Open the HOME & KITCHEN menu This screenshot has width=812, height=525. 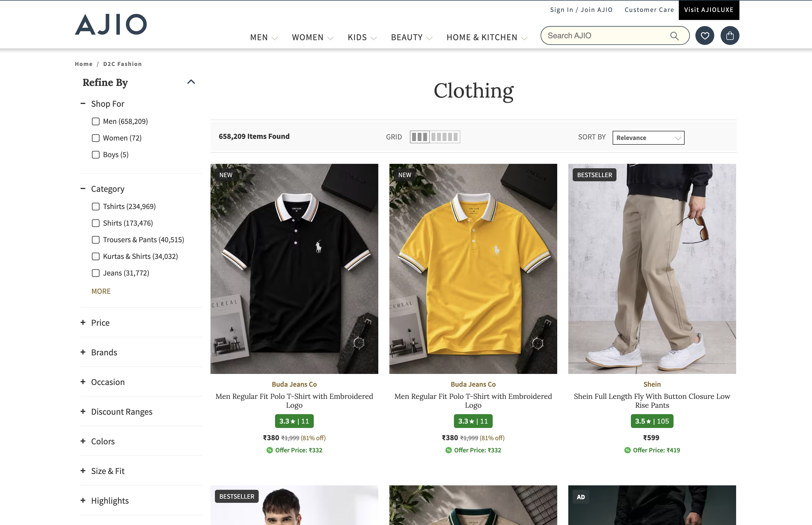487,37
